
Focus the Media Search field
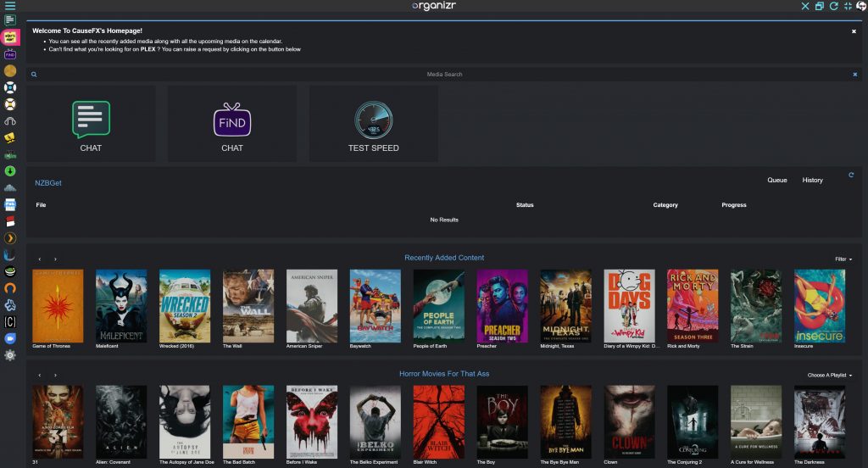(444, 75)
